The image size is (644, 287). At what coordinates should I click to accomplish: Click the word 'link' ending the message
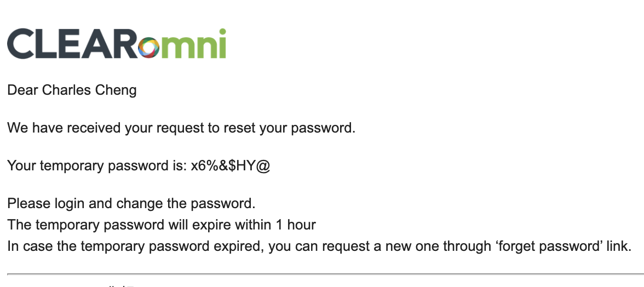622,246
